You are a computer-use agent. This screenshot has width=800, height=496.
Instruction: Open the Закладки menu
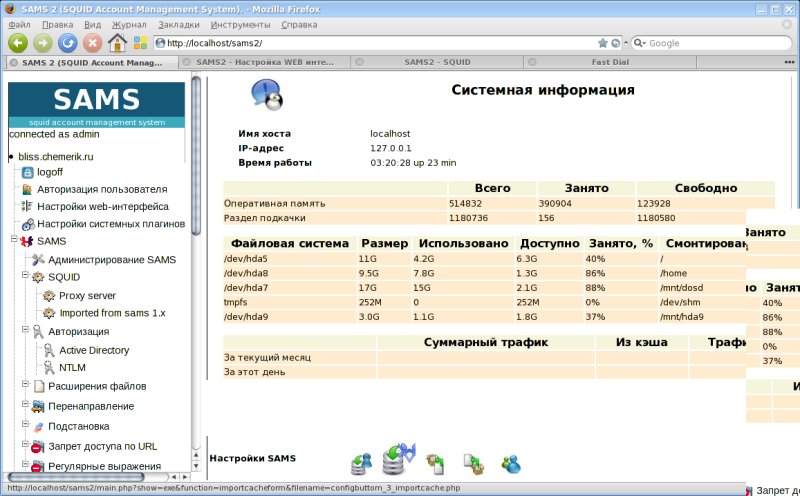179,24
